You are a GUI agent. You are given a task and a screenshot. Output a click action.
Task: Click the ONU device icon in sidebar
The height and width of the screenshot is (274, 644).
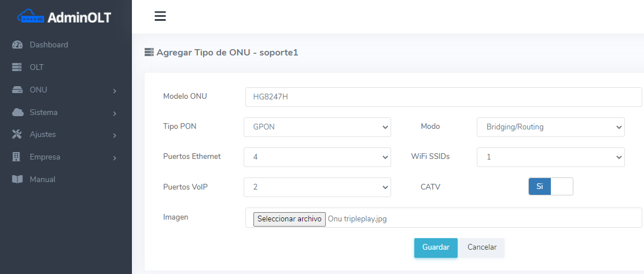[17, 90]
